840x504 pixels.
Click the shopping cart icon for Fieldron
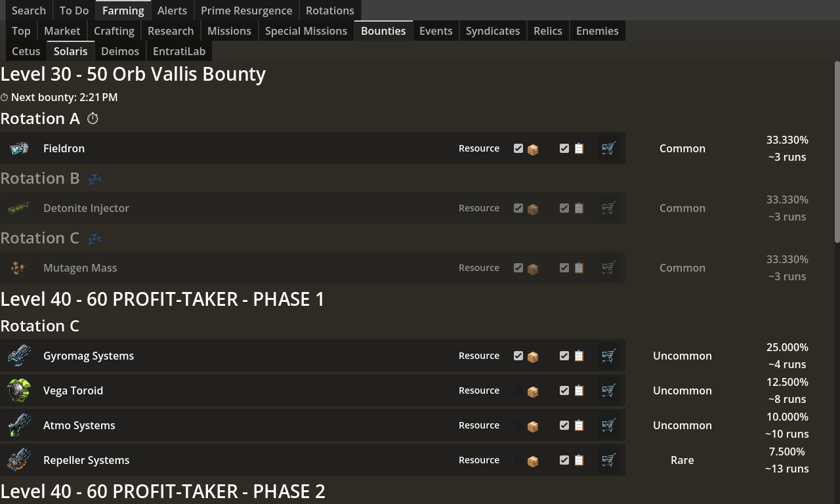click(x=608, y=148)
